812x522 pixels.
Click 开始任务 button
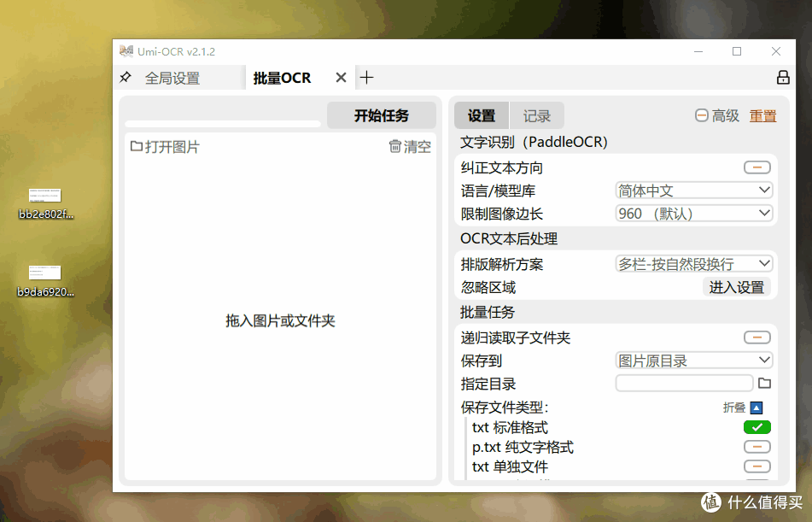pyautogui.click(x=382, y=115)
